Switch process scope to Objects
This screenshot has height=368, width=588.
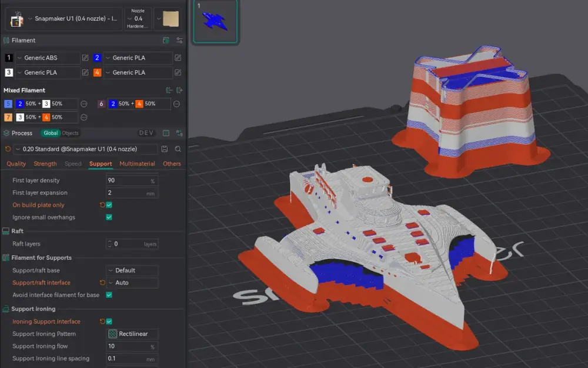coord(71,133)
